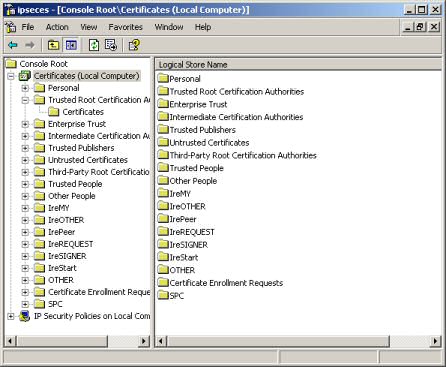Viewport: 446px width, 367px height.
Task: Go up one level via toolbar folder icon
Action: click(x=53, y=45)
